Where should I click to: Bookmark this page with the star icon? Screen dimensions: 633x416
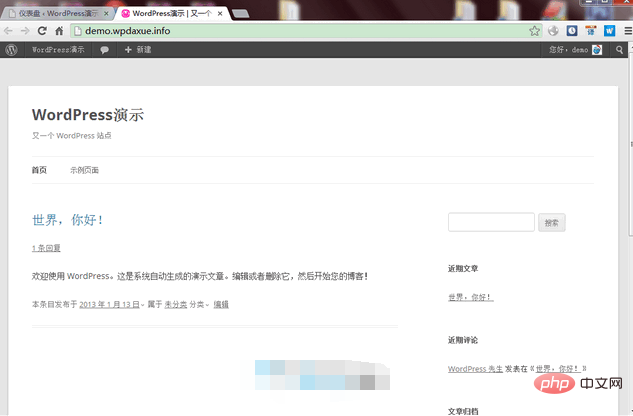(534, 31)
